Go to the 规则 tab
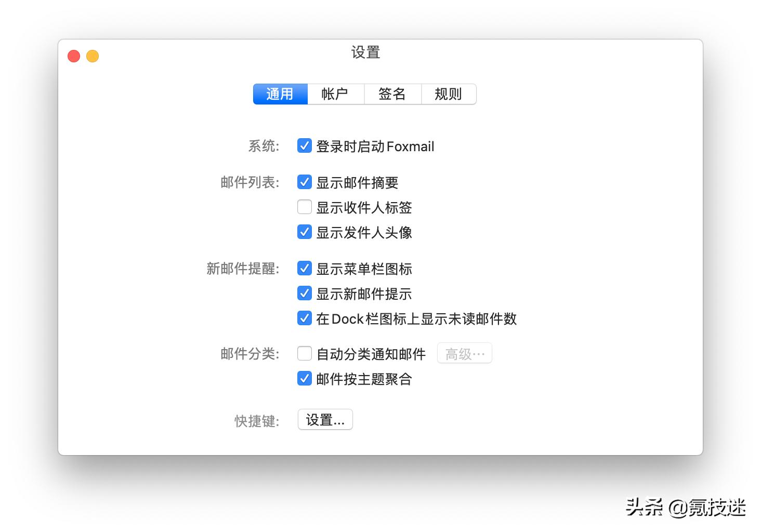This screenshot has height=532, width=761. (449, 94)
